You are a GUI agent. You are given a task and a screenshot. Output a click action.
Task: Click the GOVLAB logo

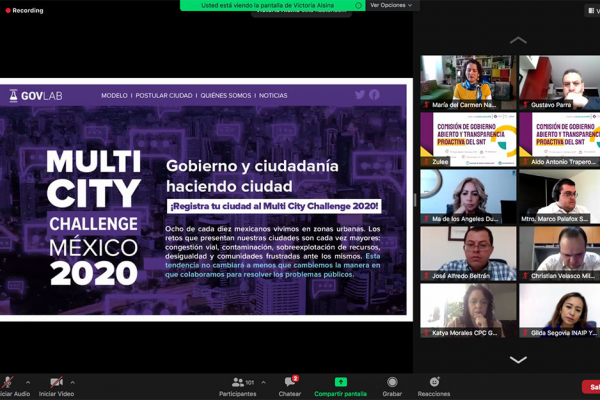click(36, 96)
